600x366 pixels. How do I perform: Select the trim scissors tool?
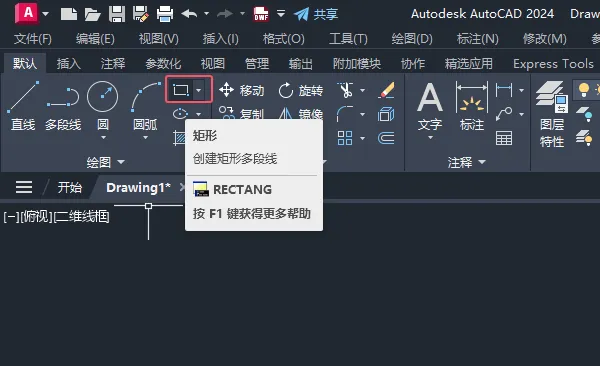pyautogui.click(x=346, y=90)
